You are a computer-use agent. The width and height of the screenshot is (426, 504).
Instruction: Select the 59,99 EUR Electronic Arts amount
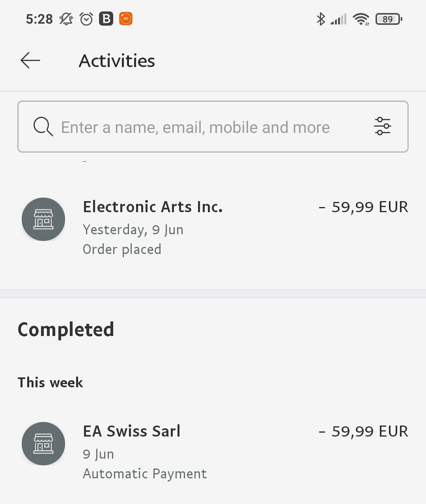[363, 207]
